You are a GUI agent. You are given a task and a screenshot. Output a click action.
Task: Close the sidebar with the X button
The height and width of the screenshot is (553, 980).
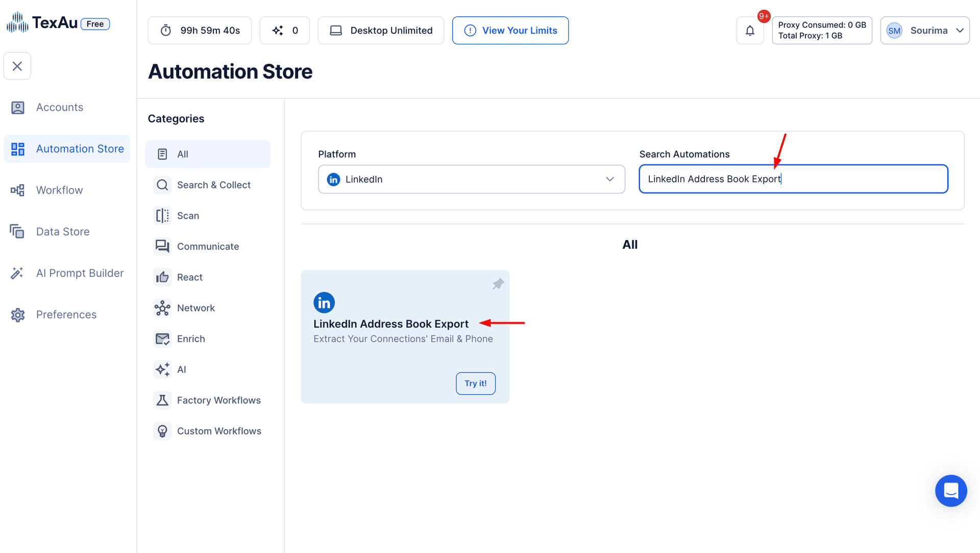point(17,66)
